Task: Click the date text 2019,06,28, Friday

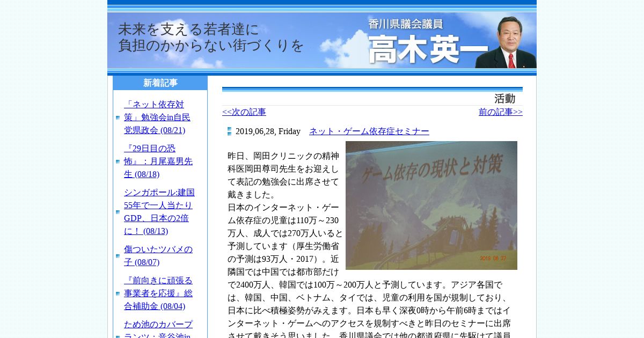Action: [x=268, y=131]
